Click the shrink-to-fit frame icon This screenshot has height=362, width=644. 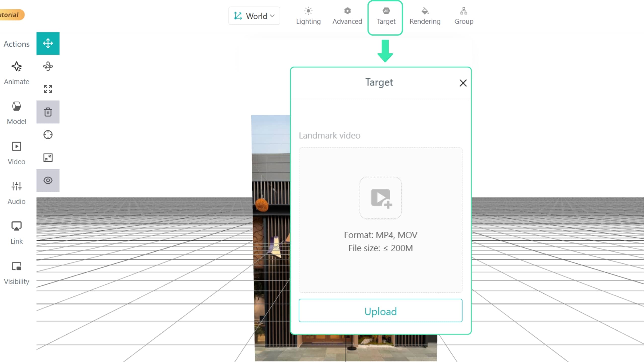48,158
